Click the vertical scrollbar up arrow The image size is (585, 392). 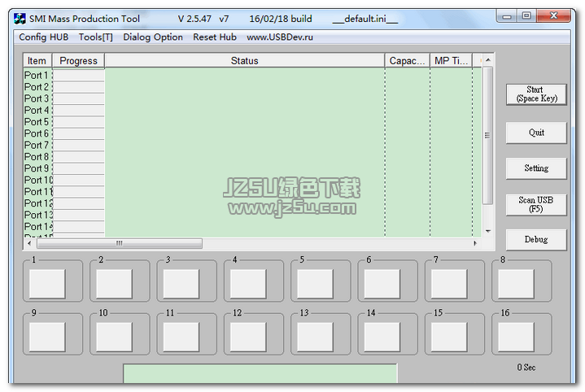(x=488, y=60)
